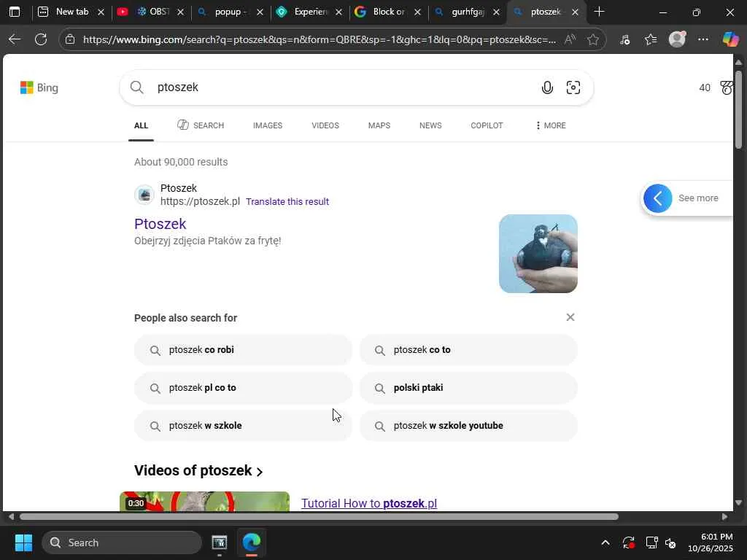This screenshot has width=747, height=560.
Task: Open tab actions menu icon
Action: 15,12
